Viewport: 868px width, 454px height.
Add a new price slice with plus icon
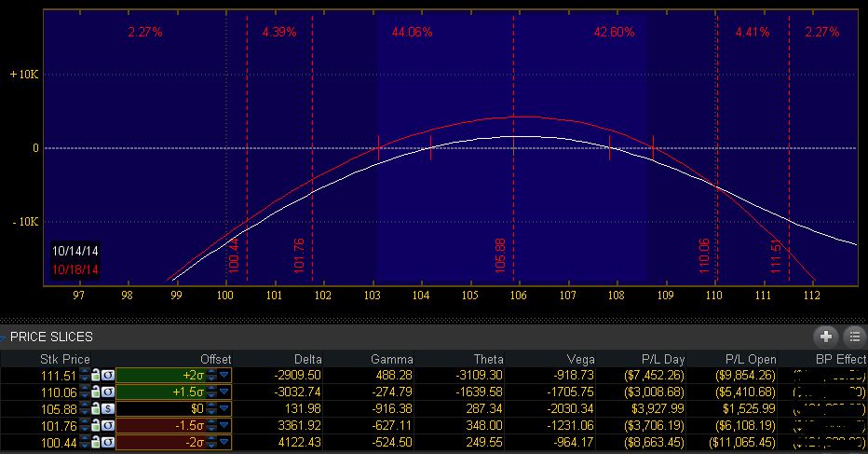pyautogui.click(x=825, y=337)
